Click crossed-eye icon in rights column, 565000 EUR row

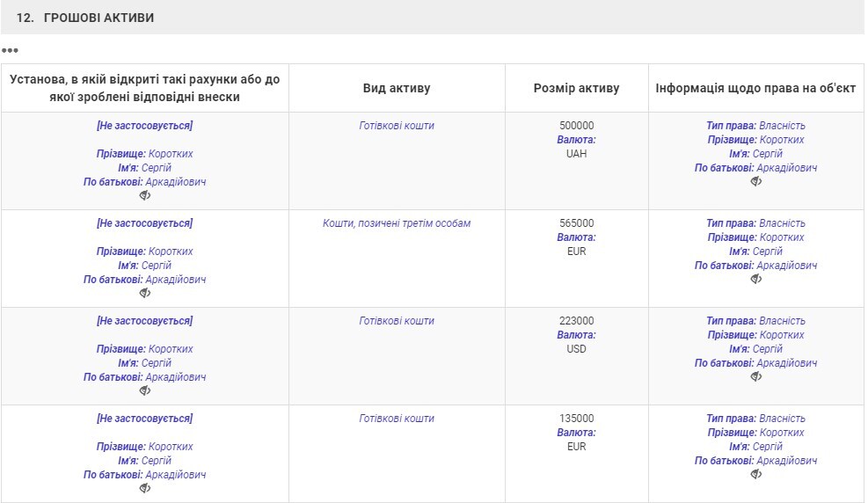point(755,279)
